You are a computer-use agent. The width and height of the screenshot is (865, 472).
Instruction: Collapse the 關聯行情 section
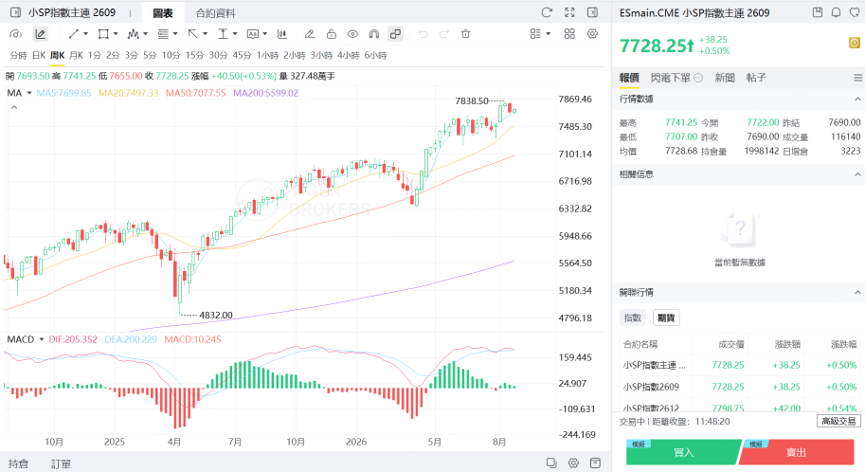point(857,292)
